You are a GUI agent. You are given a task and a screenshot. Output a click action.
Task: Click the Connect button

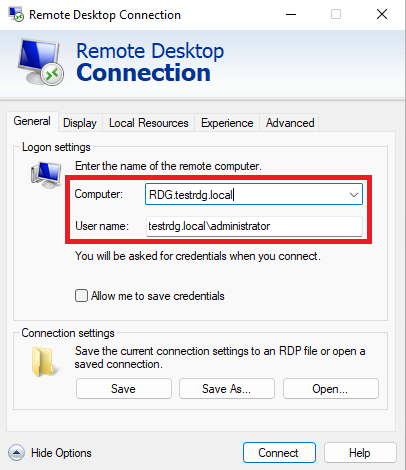(x=279, y=453)
